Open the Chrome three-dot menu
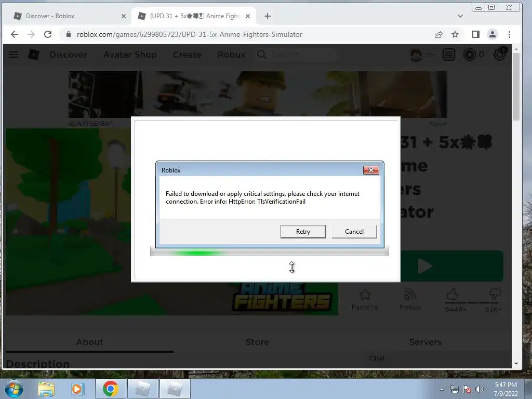Image resolution: width=532 pixels, height=399 pixels. (x=509, y=34)
